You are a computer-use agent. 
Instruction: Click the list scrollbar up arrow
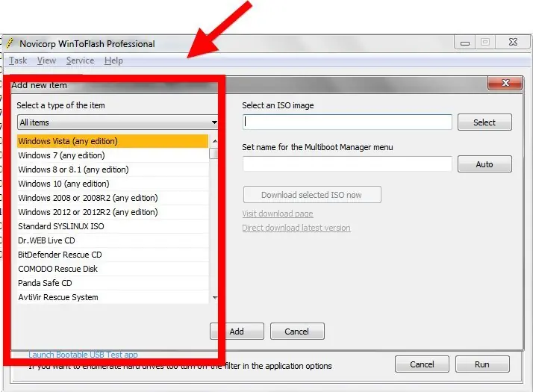(214, 141)
